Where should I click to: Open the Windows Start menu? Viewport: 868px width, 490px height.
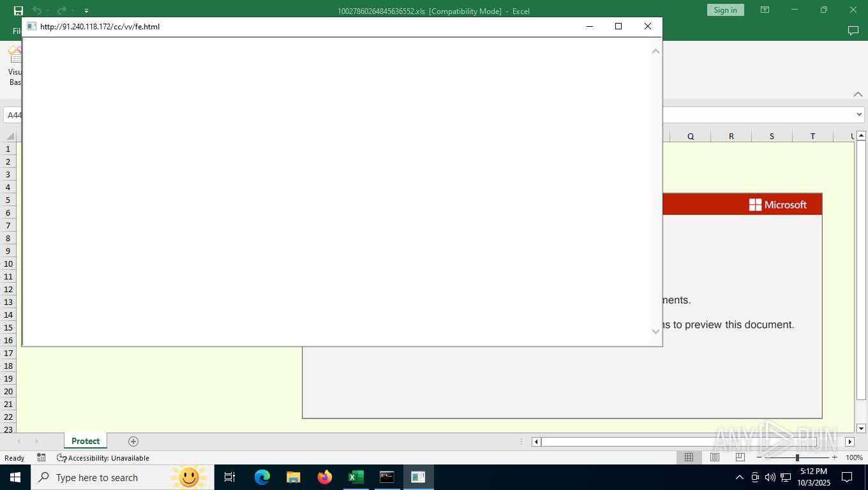pyautogui.click(x=15, y=477)
